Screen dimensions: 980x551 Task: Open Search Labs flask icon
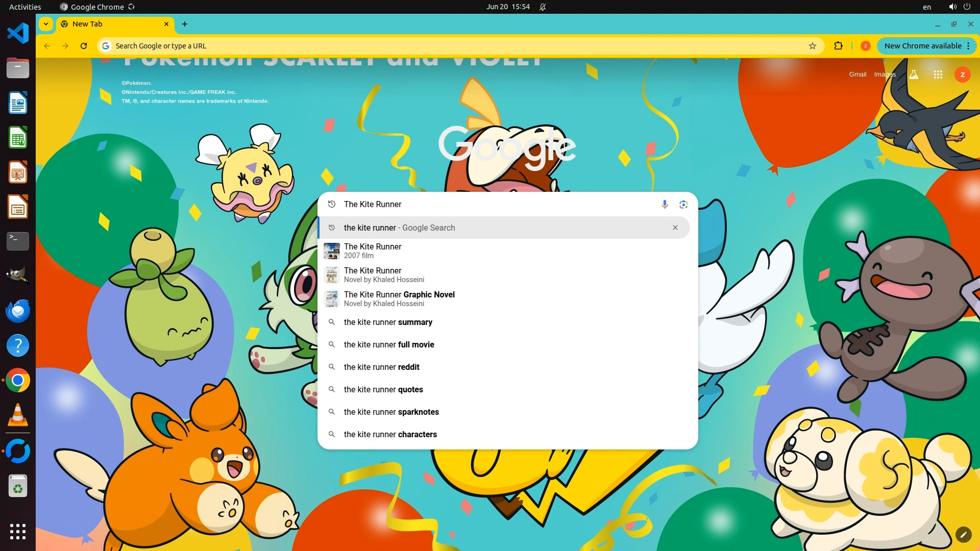[914, 74]
